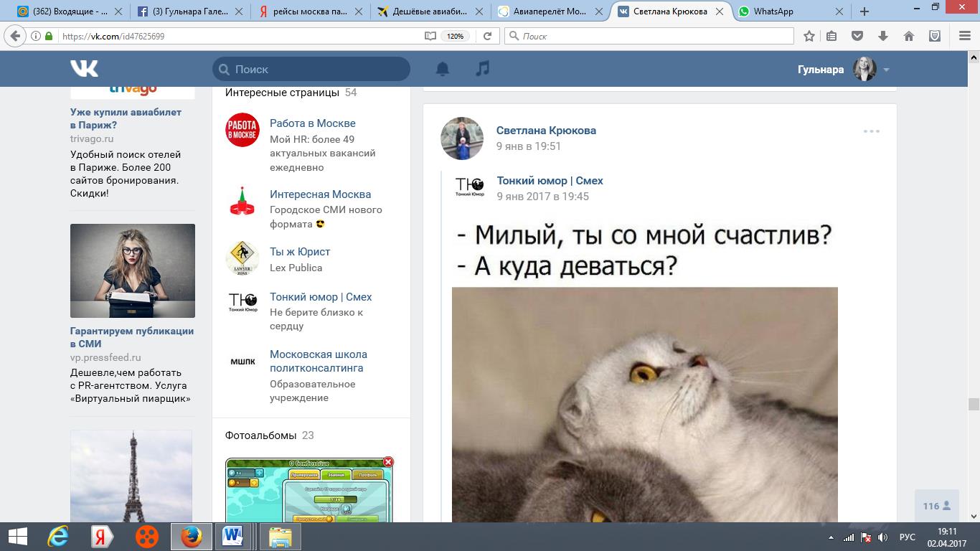Viewport: 980px width, 551px height.
Task: Click the volume icon in system tray
Action: coord(883,537)
